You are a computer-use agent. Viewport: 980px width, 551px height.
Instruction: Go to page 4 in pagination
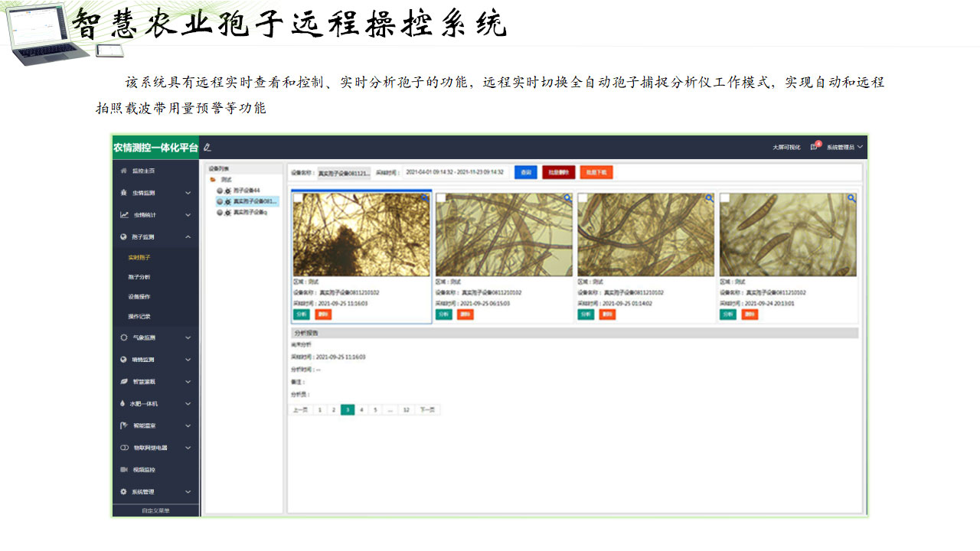tap(361, 410)
